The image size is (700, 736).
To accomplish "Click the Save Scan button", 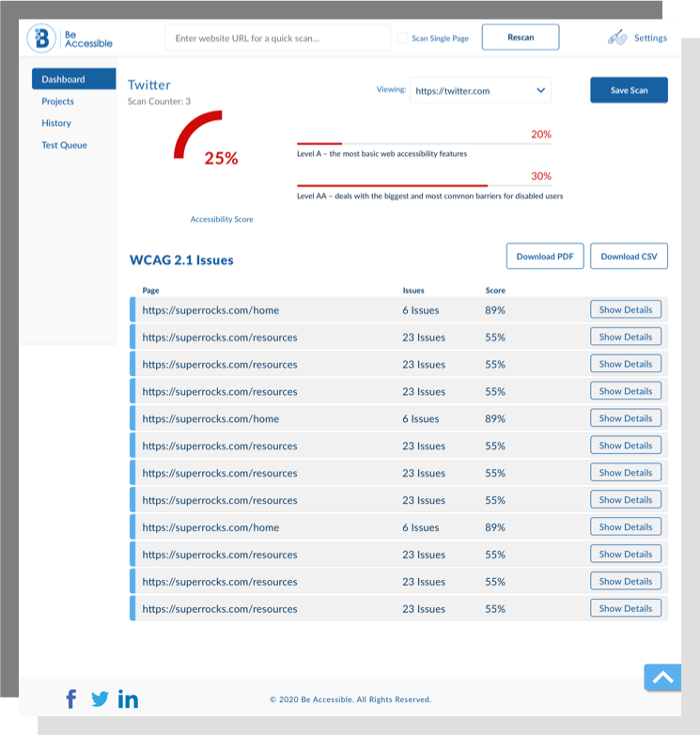I will [629, 90].
